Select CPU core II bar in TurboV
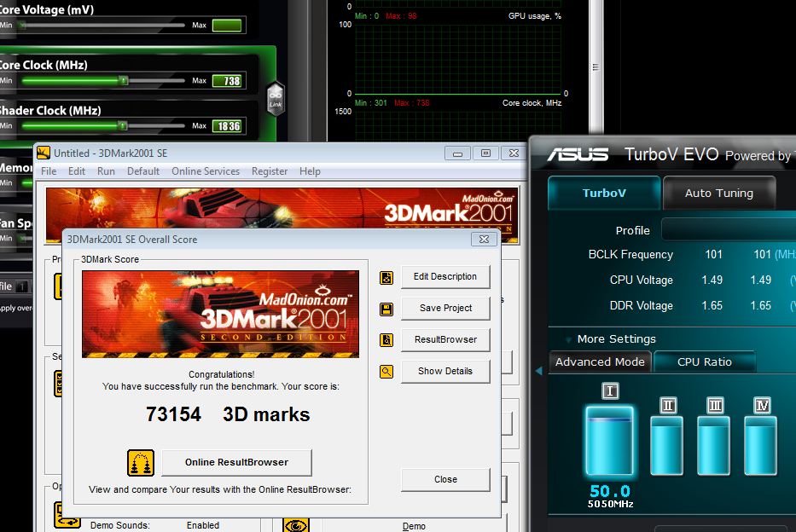796x532 pixels. click(x=666, y=445)
